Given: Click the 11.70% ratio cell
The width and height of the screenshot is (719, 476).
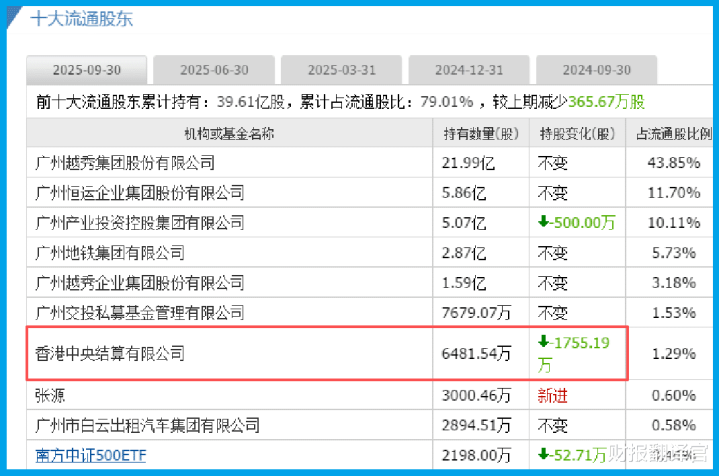Looking at the screenshot, I should click(674, 193).
